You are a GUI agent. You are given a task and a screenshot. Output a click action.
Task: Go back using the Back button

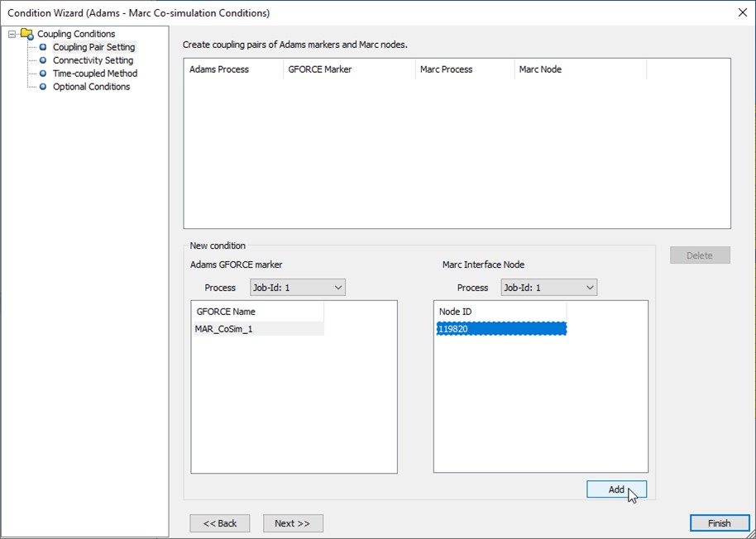click(219, 522)
